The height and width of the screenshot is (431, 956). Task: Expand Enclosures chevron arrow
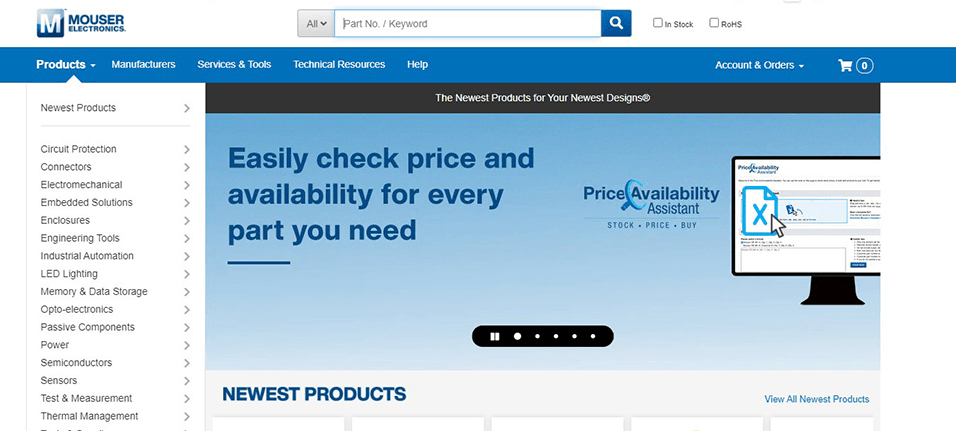click(x=187, y=221)
